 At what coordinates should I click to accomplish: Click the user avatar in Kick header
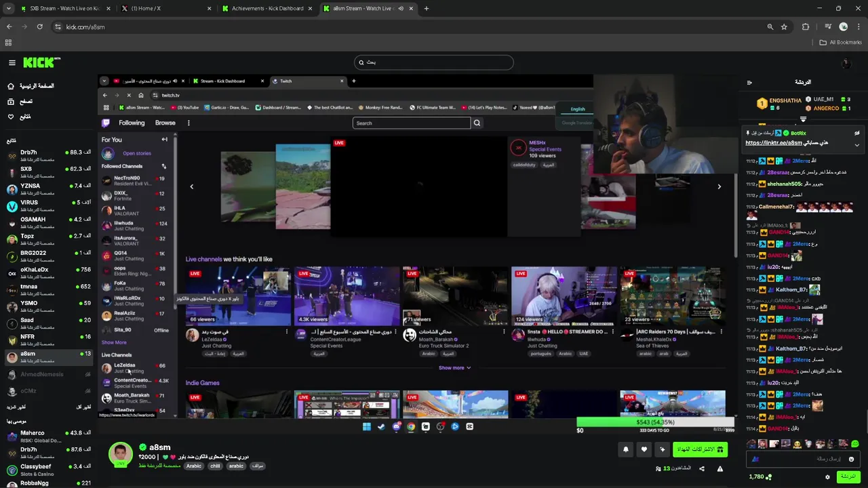click(x=846, y=63)
